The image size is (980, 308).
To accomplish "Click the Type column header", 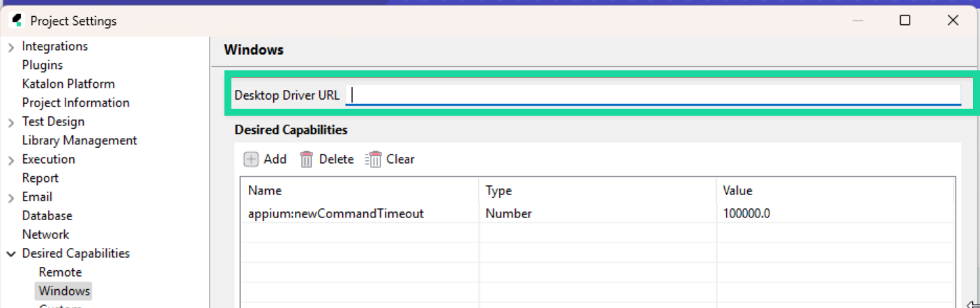I will coord(597,190).
